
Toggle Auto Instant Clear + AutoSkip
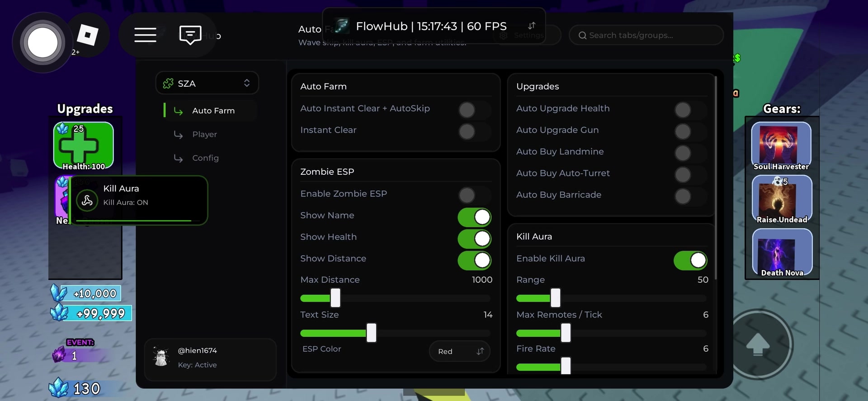coord(474,110)
